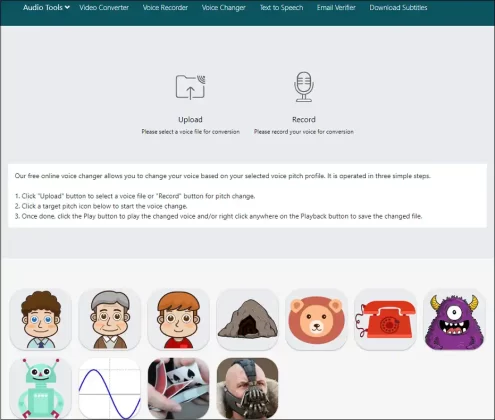The image size is (495, 420).
Task: Click the Upload folder icon
Action: 190,87
